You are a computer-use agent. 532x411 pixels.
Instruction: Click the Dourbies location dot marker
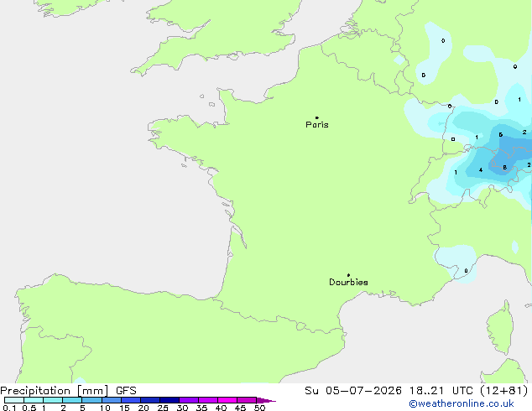pyautogui.click(x=348, y=275)
